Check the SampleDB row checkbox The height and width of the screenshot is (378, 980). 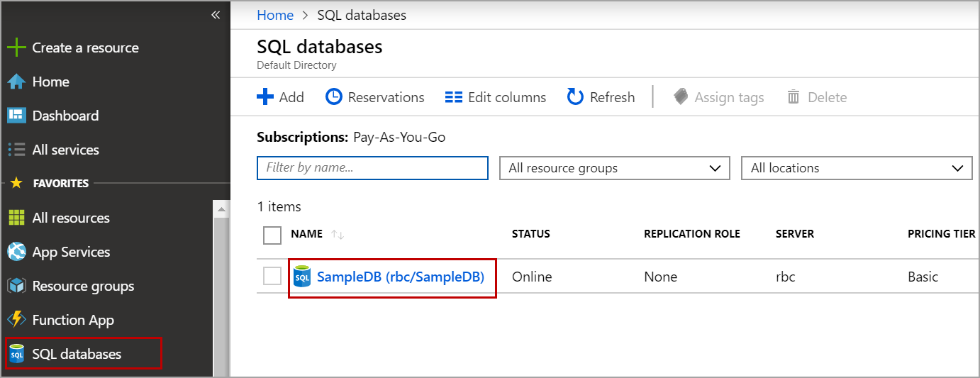pos(272,277)
